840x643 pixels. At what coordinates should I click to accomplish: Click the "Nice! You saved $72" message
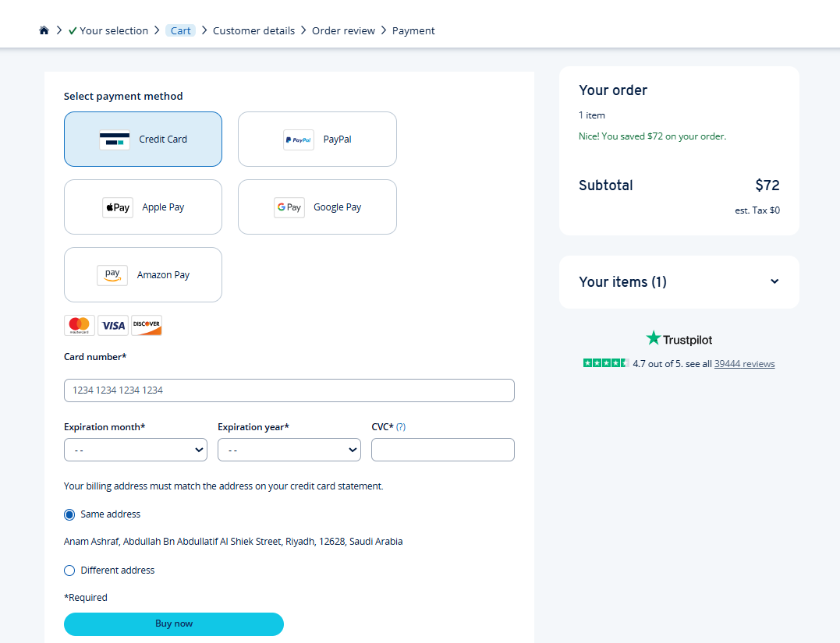(x=652, y=136)
